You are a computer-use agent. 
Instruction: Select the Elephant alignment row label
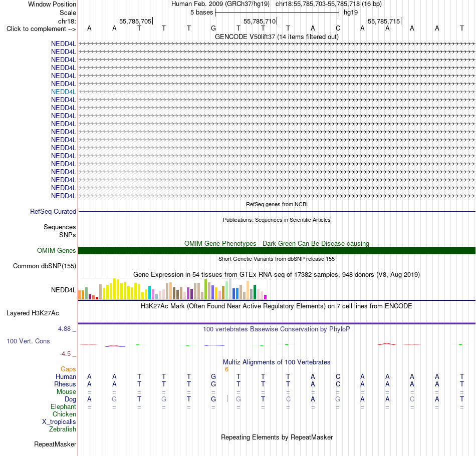[x=63, y=406]
